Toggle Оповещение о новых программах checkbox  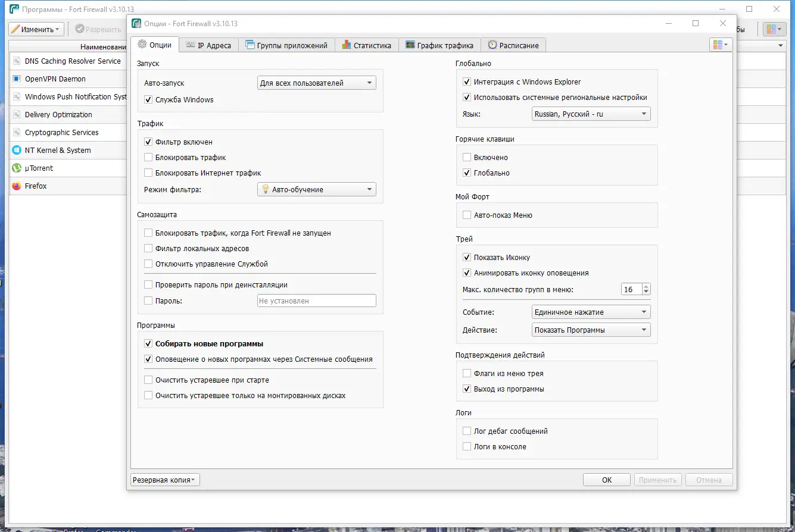click(x=148, y=359)
